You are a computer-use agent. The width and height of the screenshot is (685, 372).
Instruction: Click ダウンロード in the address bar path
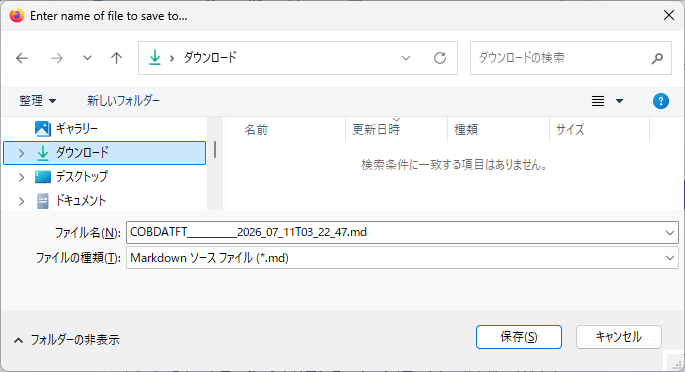coord(210,58)
